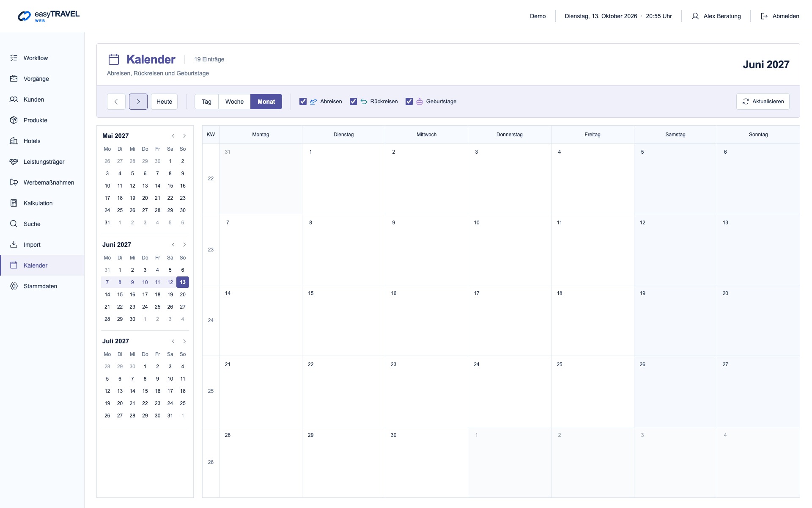Open the Produkte box icon
This screenshot has width=812, height=508.
[x=14, y=120]
